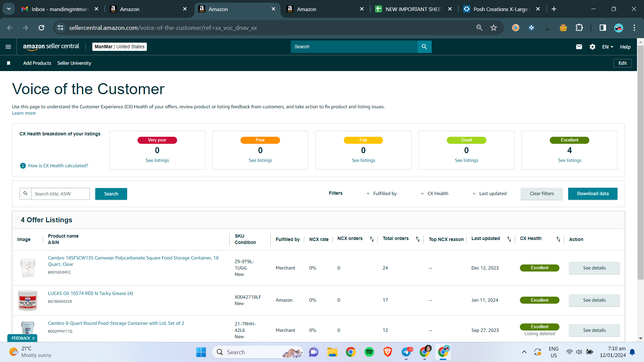Click the Amazon Seller Central logo
644x362 pixels.
point(51,47)
